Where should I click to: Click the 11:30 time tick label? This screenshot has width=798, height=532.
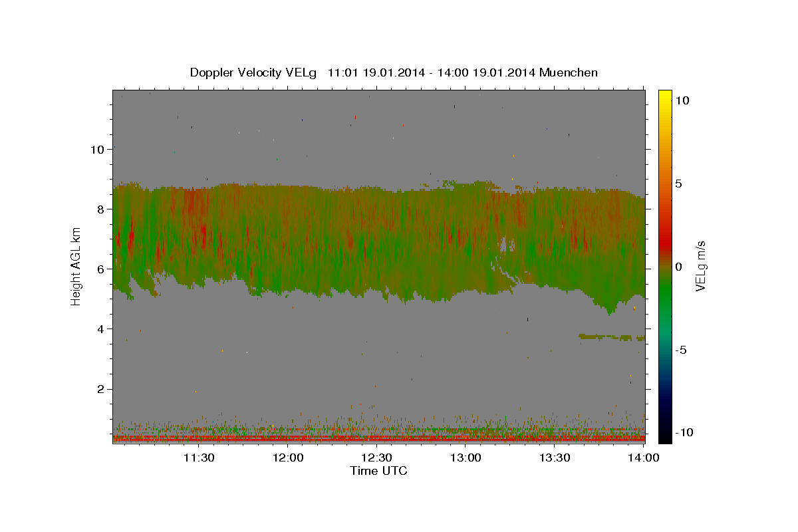coord(198,458)
